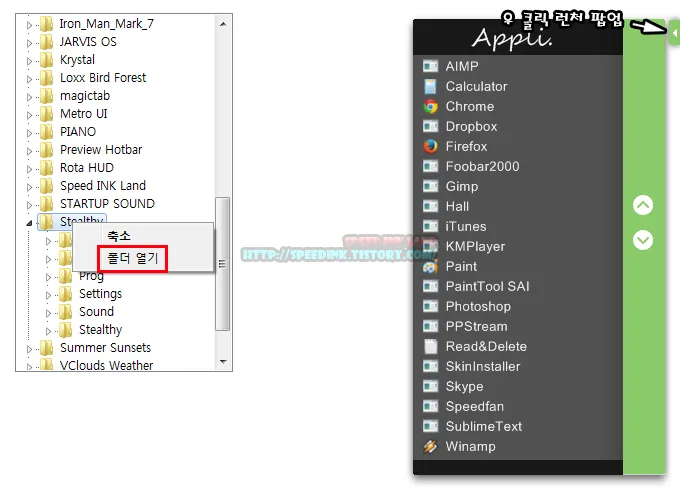Screen dimensions: 680x497
Task: Expand the Loxx Bird Forest tree node
Action: click(29, 79)
